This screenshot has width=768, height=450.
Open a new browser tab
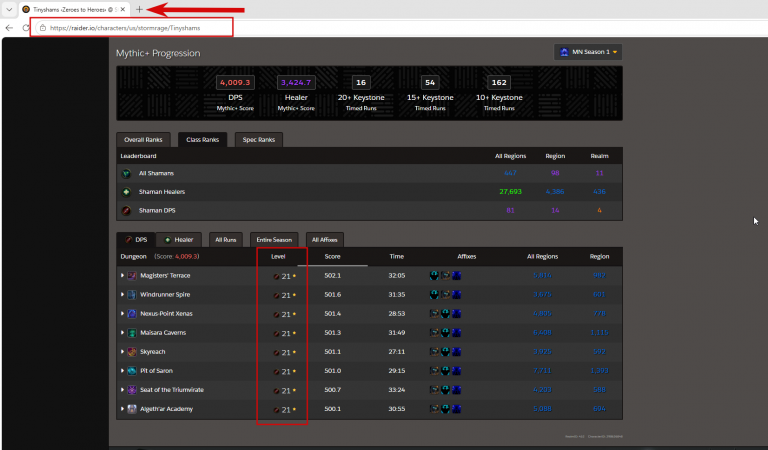point(139,9)
